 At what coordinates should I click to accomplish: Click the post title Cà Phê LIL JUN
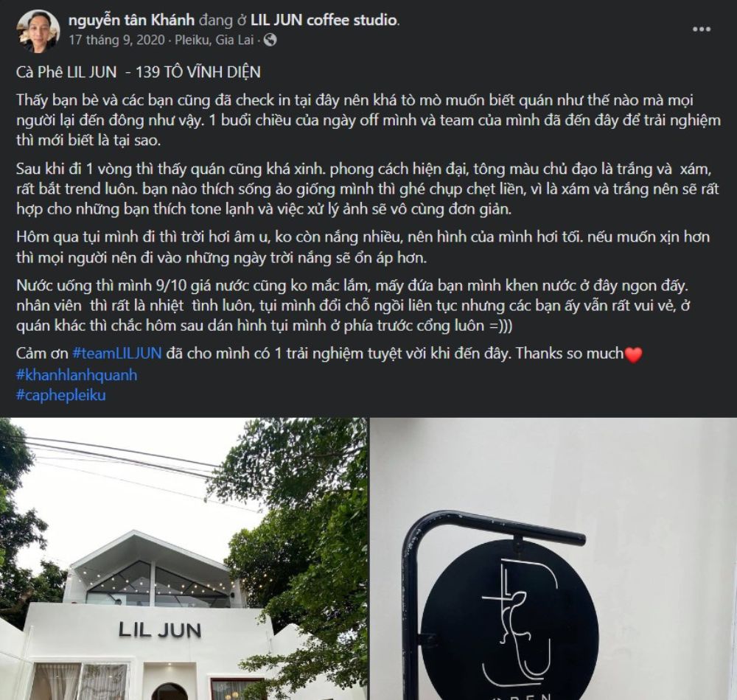click(x=66, y=72)
